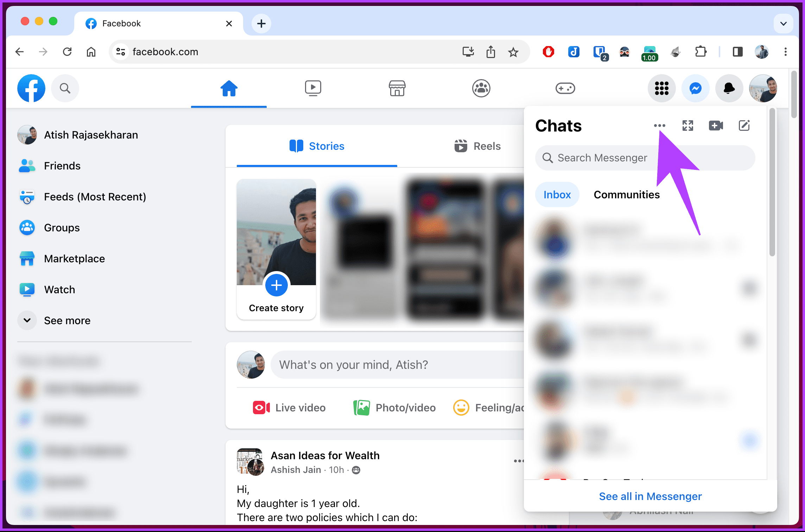
Task: Share this page from address bar
Action: click(x=491, y=52)
